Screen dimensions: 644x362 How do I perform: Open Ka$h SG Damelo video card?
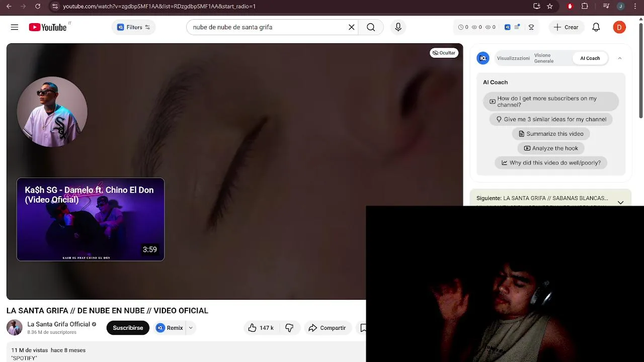pos(91,219)
